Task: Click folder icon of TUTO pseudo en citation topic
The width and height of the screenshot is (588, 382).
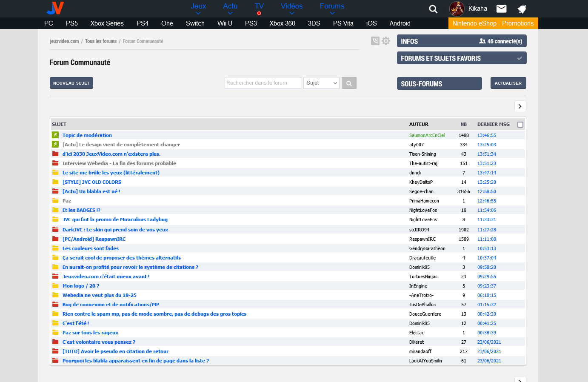Action: coord(55,351)
